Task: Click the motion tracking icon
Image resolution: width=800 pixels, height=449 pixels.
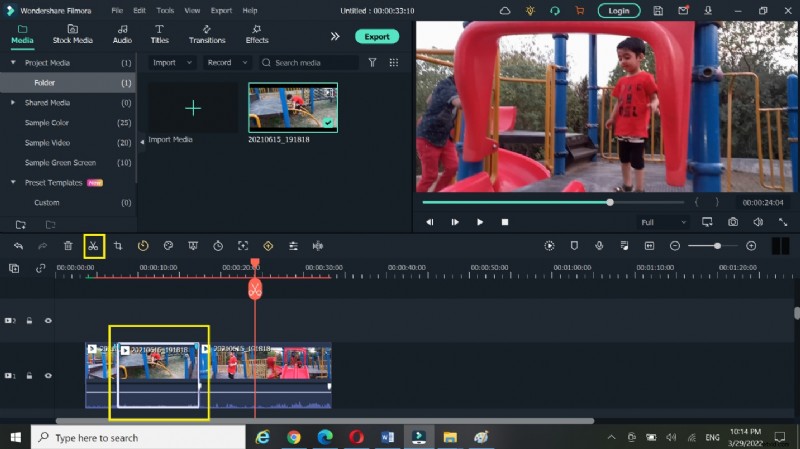Action: point(243,246)
